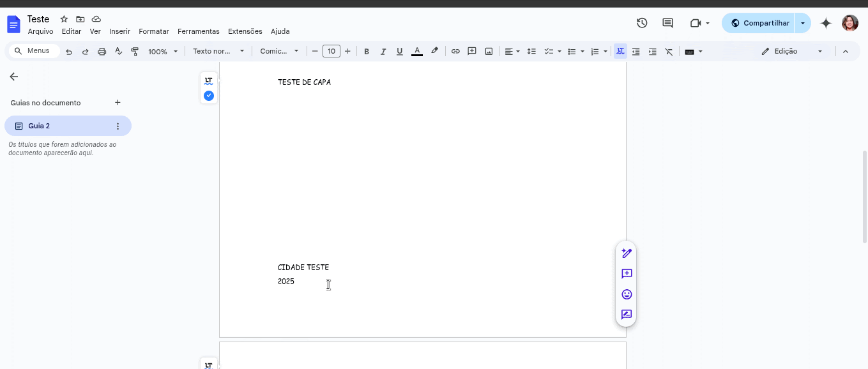Open the Extensões menu
Image resolution: width=868 pixels, height=369 pixels.
[245, 31]
